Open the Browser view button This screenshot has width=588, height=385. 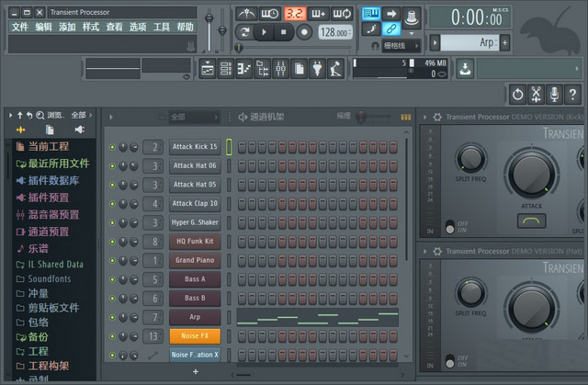click(262, 69)
